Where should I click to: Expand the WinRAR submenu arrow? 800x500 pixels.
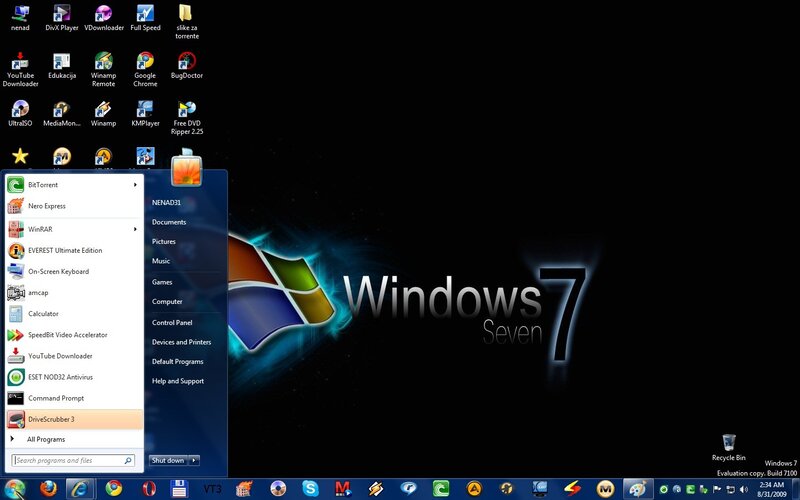[x=135, y=229]
